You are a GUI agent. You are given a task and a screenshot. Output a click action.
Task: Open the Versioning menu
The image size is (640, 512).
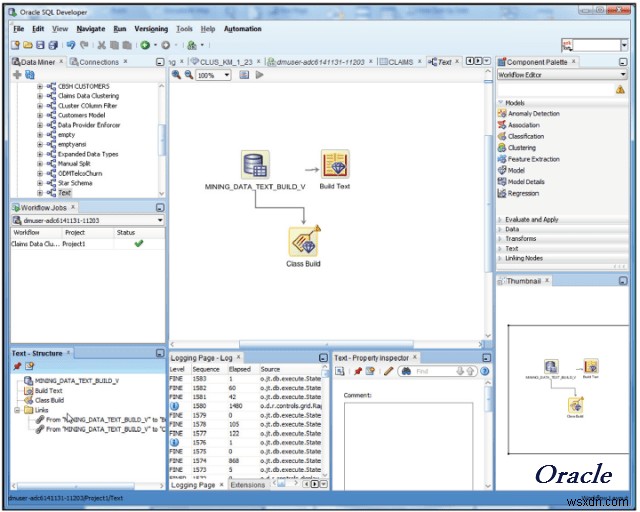(151, 29)
